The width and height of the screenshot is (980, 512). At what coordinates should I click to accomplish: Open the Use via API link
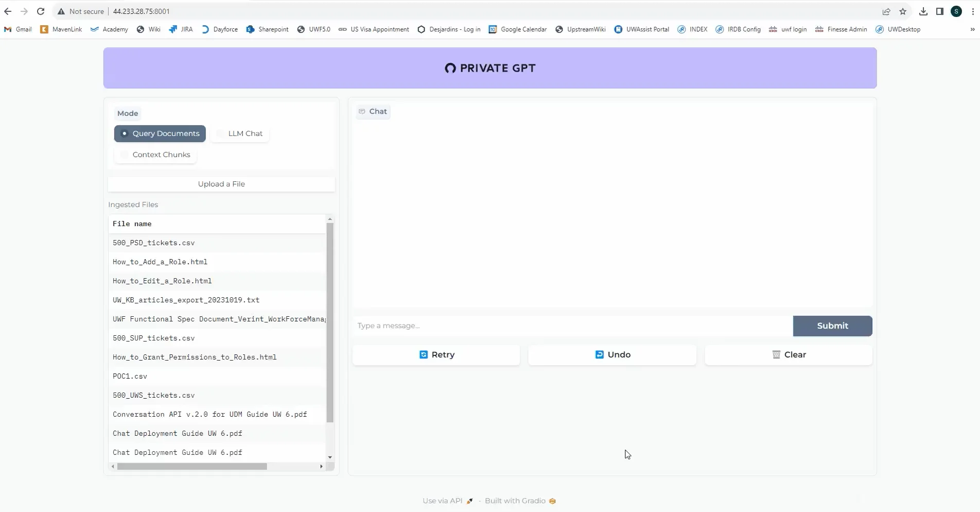click(x=447, y=501)
